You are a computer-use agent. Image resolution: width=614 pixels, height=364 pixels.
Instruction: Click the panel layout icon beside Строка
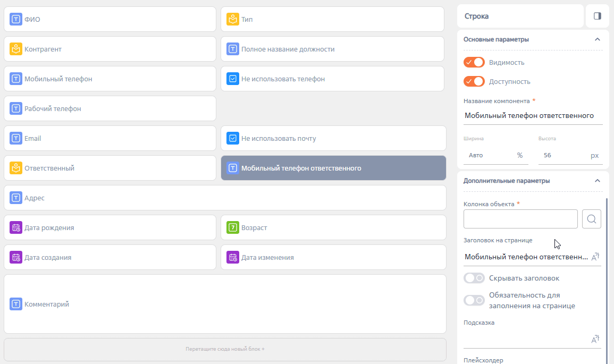(x=597, y=16)
